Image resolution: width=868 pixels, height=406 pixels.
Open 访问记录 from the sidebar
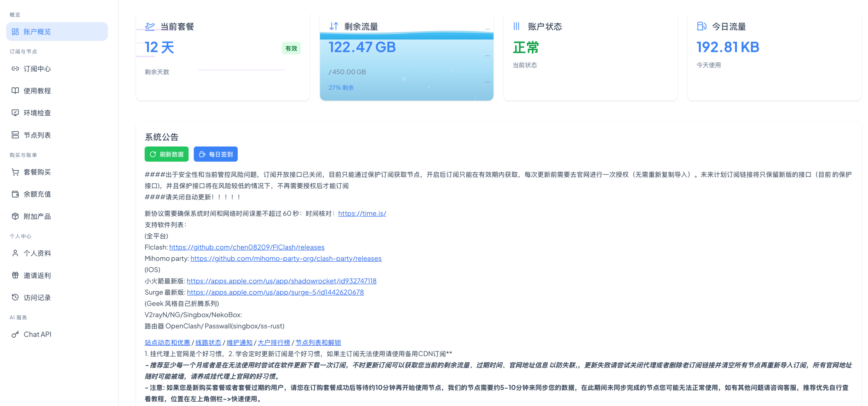[x=37, y=298]
